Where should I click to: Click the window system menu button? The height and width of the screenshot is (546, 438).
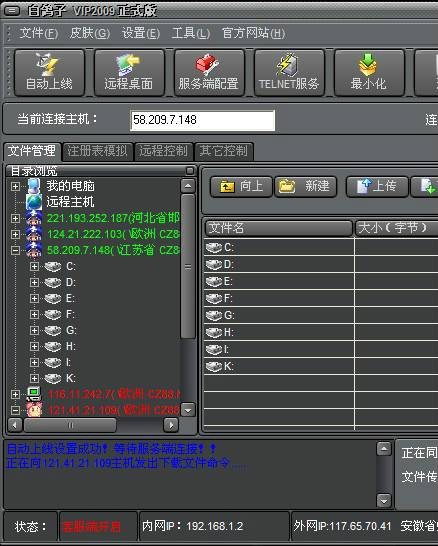(x=12, y=10)
